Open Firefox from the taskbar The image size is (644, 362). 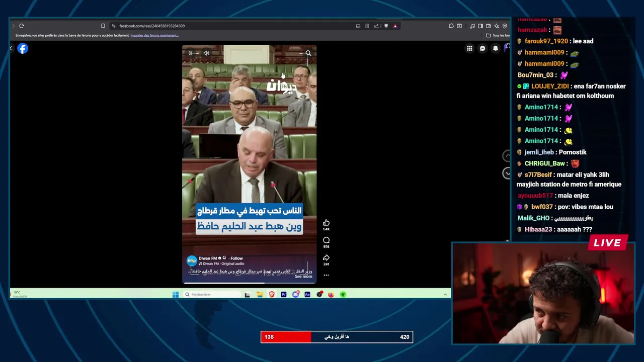tap(331, 295)
